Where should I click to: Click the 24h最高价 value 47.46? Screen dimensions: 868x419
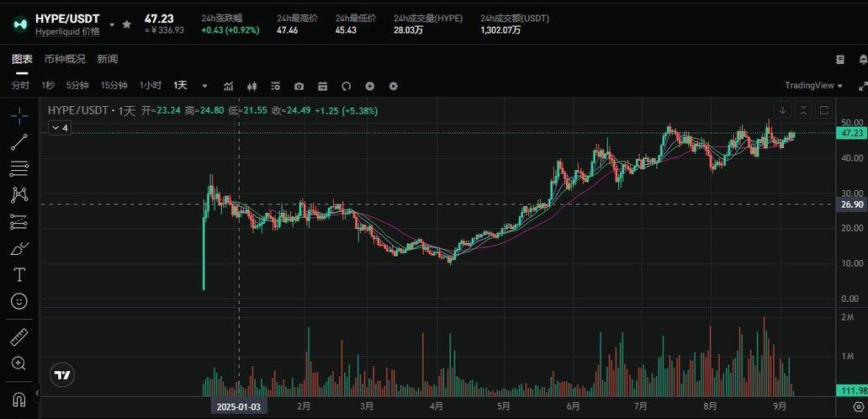288,30
